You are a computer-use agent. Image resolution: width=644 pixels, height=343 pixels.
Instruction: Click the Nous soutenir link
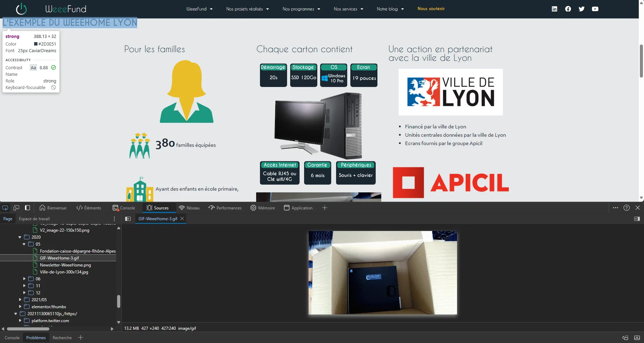(431, 9)
